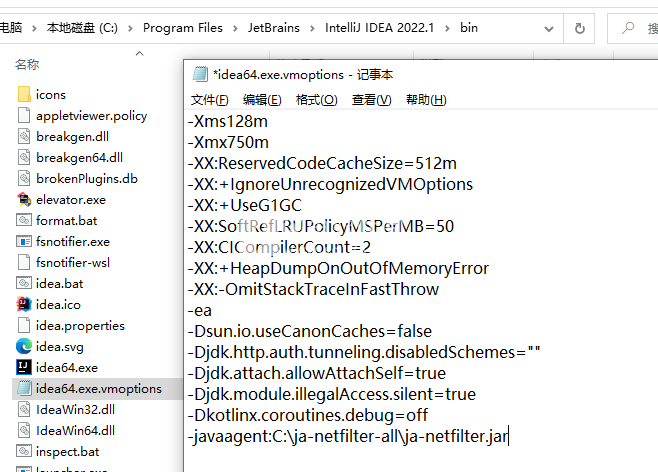658x472 pixels.
Task: Navigate to 本地磁盘 (C:) breadcrumb
Action: 82,28
